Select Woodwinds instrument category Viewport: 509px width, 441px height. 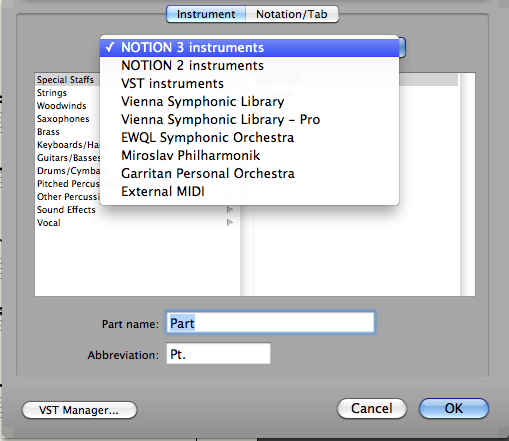click(x=62, y=106)
